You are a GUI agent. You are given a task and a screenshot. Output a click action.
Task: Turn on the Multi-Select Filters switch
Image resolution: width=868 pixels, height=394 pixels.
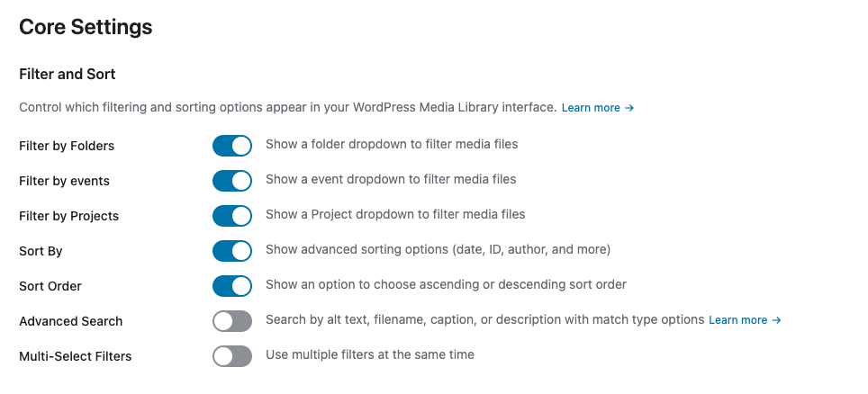tap(231, 356)
